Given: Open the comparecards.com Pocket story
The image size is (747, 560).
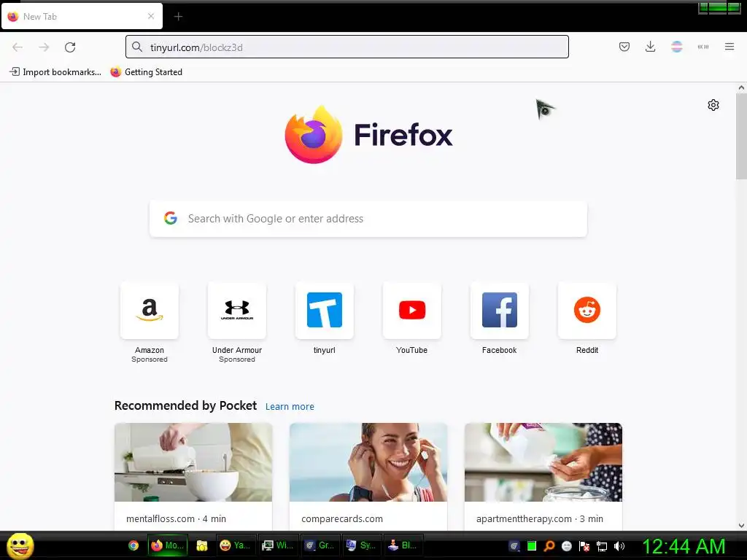Looking at the screenshot, I should [368, 476].
